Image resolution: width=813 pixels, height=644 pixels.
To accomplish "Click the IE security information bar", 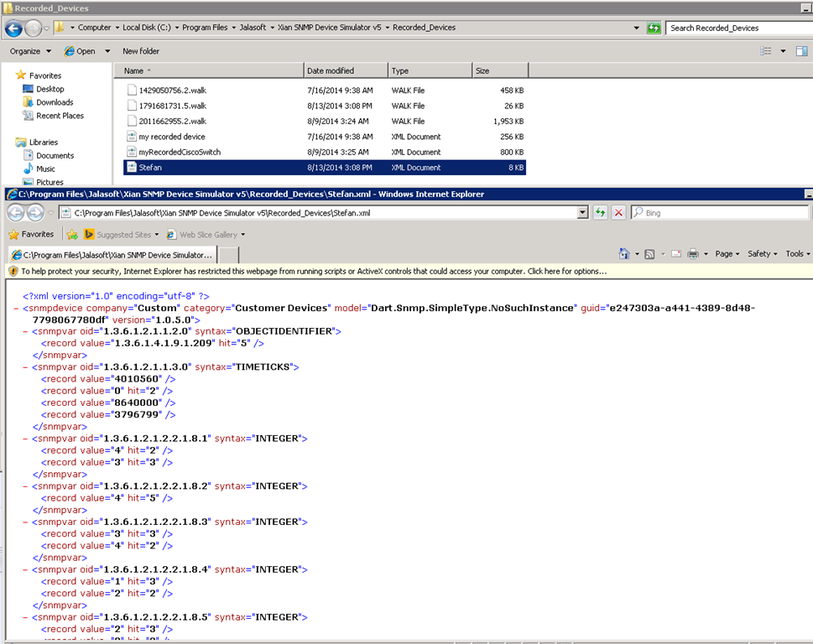I will coord(409,271).
